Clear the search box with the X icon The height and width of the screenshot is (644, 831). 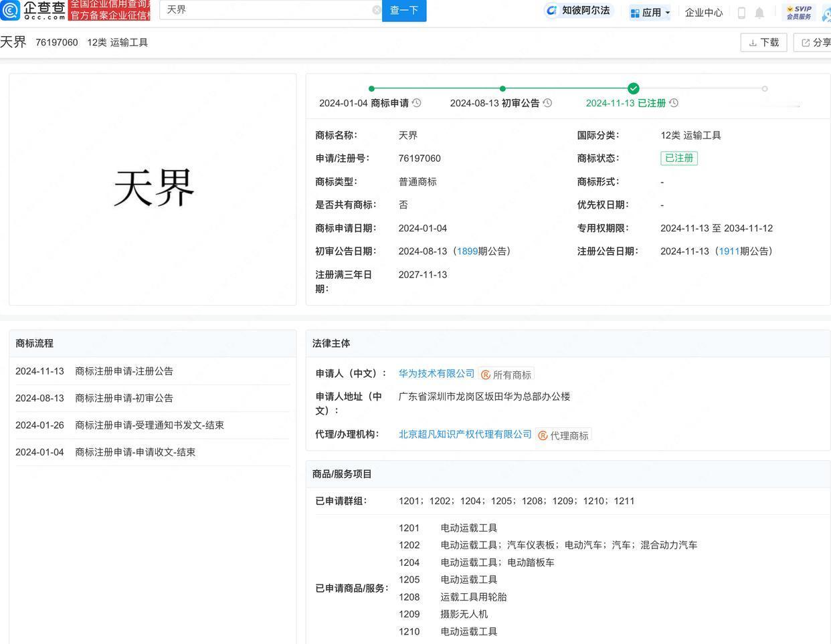click(x=377, y=10)
